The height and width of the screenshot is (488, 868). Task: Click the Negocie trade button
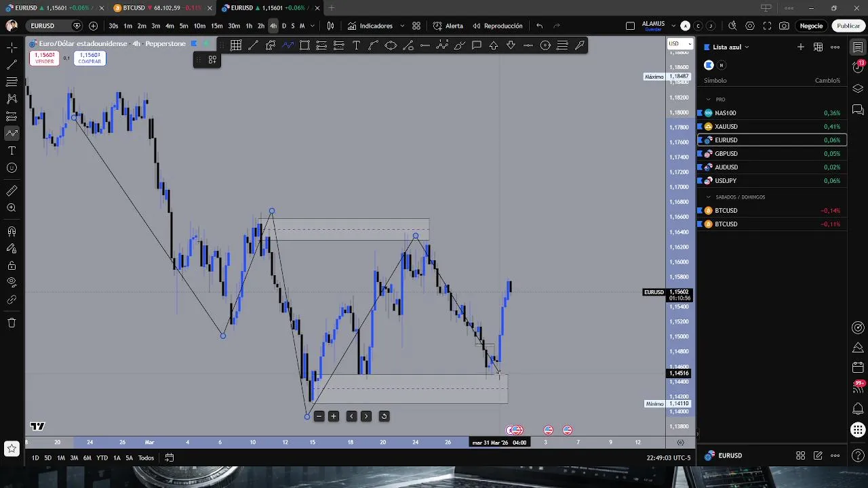[811, 26]
